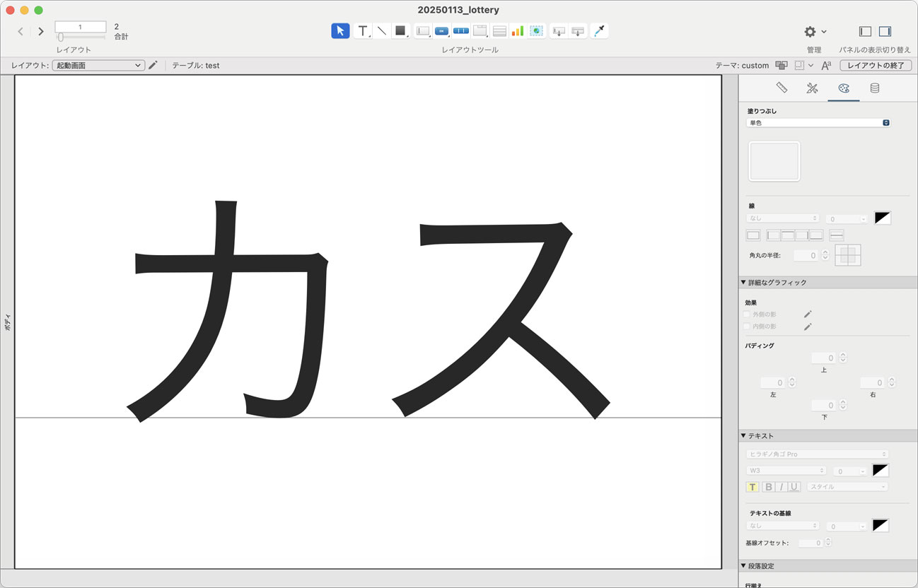
Task: Click the borders between repeating items button
Action: pos(836,235)
